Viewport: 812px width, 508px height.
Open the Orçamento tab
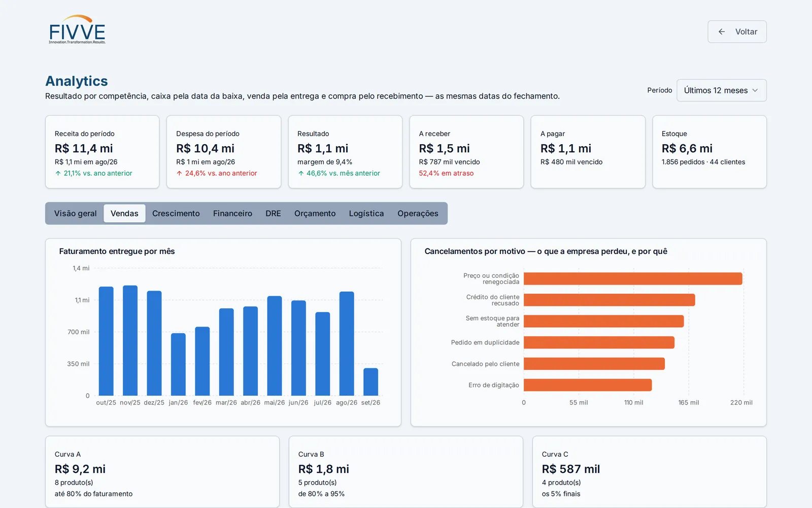tap(315, 213)
